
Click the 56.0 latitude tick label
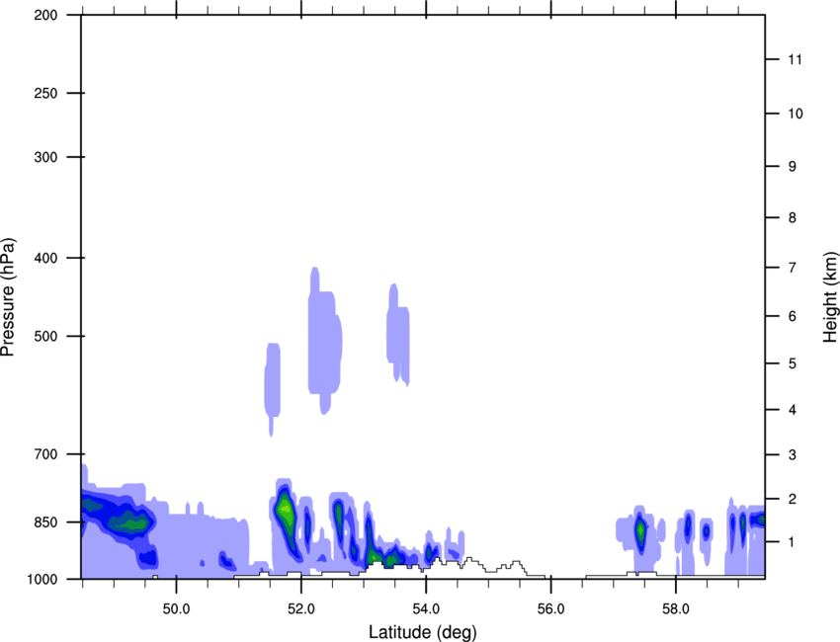tap(550, 609)
